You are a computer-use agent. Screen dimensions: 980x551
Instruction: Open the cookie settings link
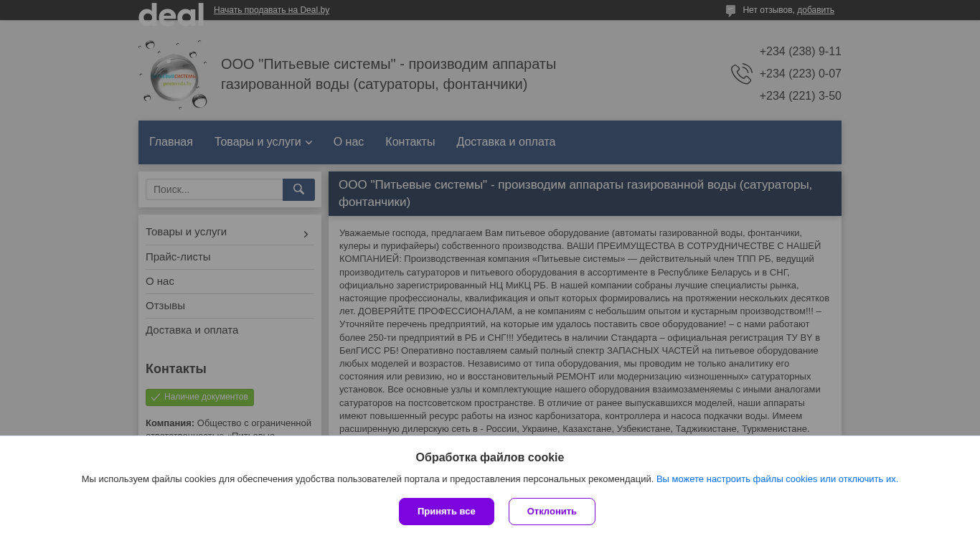(x=777, y=479)
